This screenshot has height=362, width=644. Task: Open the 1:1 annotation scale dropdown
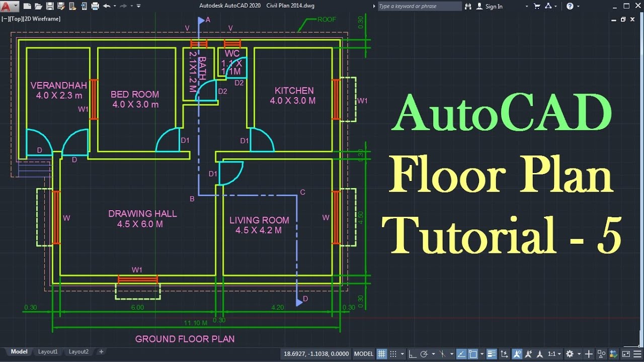[x=554, y=354]
